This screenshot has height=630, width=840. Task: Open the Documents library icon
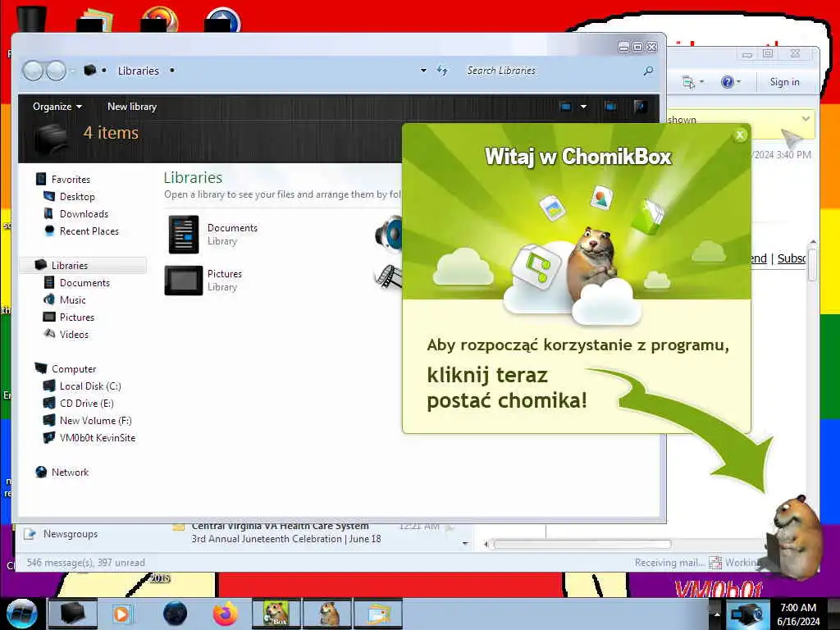[184, 234]
